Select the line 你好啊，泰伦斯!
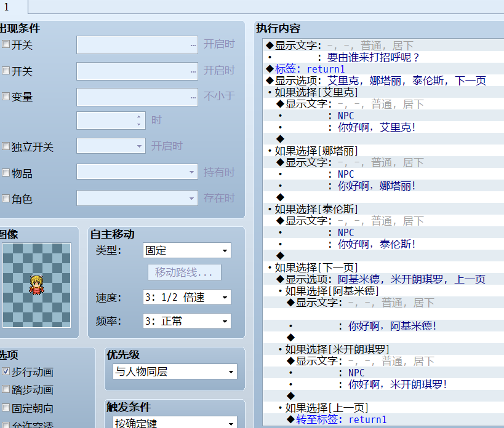Screen dimensions: 504x428 coord(383,244)
